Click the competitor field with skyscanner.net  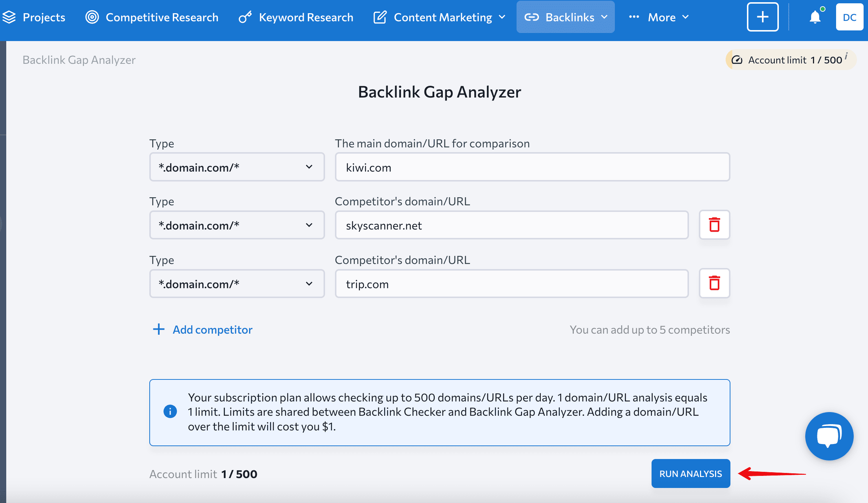click(x=512, y=225)
